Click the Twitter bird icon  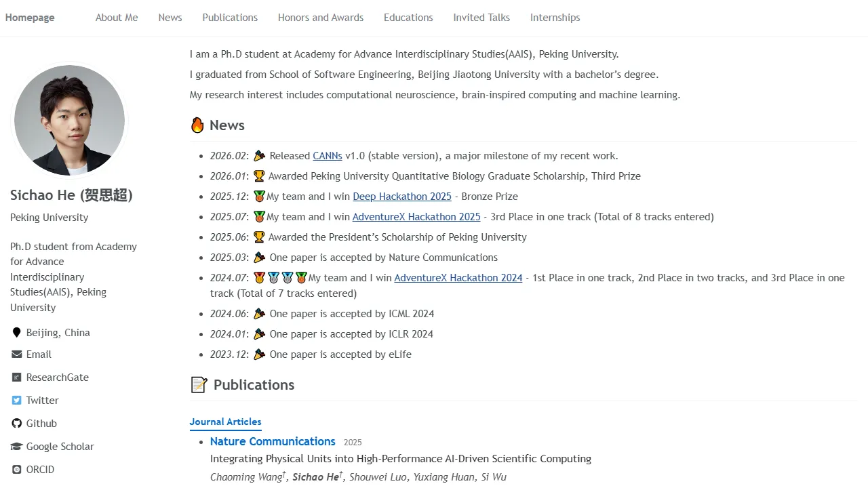15,400
